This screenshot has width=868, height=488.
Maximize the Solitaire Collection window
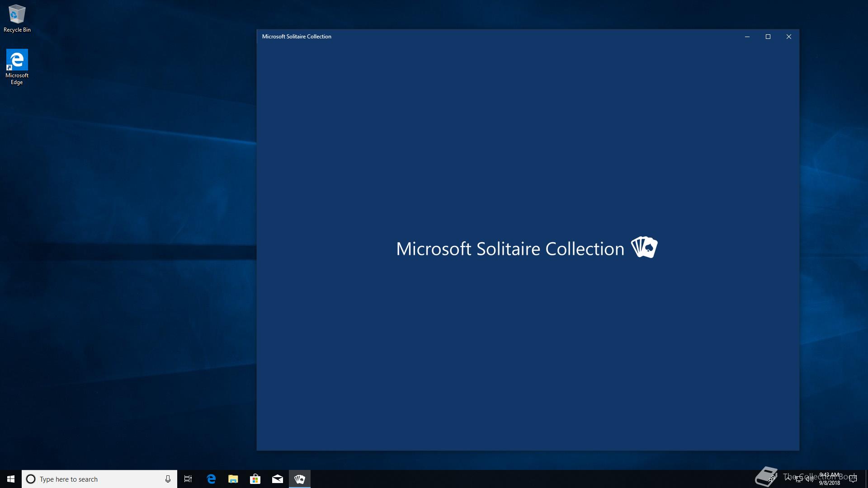tap(768, 37)
